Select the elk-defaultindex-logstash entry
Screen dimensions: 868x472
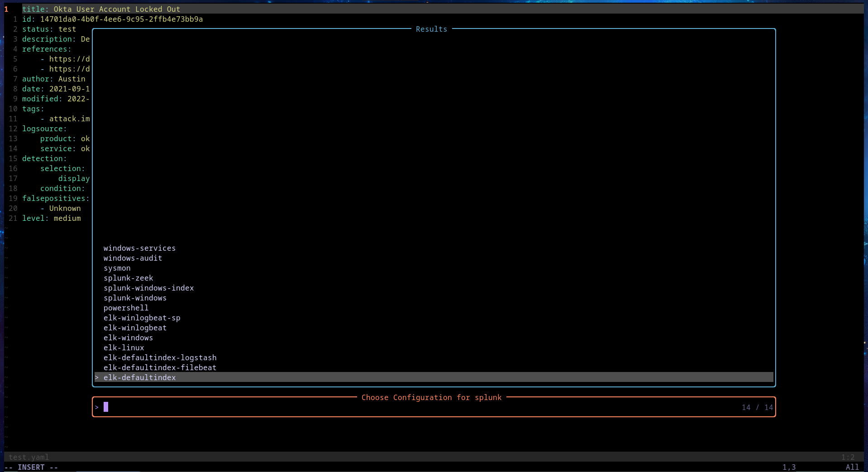(x=160, y=358)
